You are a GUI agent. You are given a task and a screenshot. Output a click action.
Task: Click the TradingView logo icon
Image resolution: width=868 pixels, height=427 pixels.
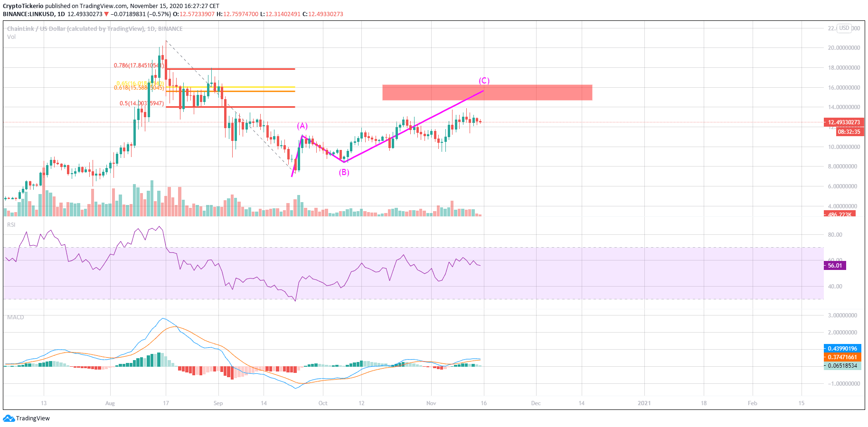pos(9,418)
